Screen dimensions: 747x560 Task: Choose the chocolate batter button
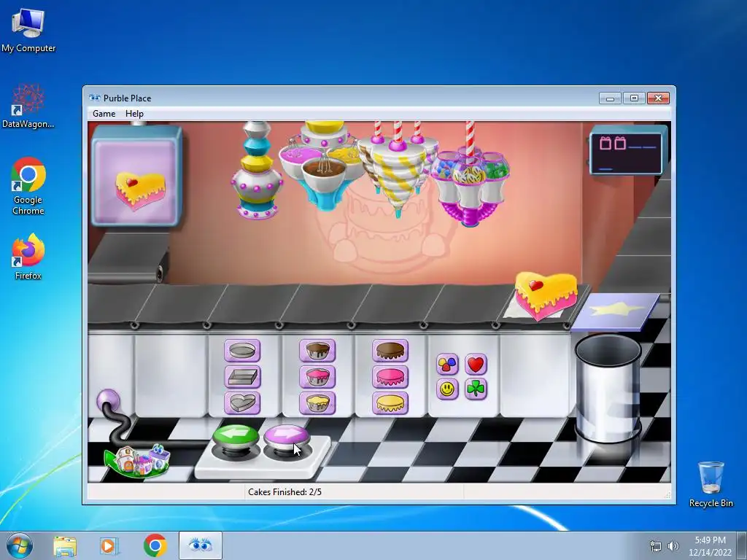(x=317, y=351)
